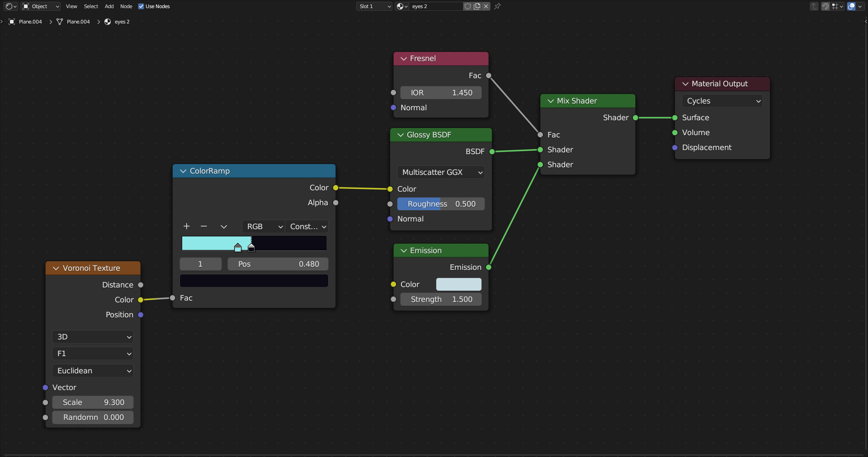Screen dimensions: 868x457
Task: Select the right ColorRamp stop handle
Action: coord(251,247)
